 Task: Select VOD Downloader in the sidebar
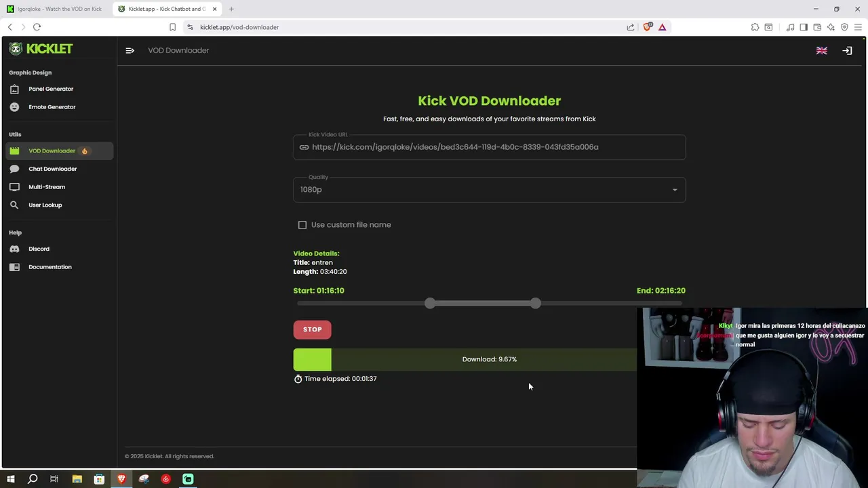pyautogui.click(x=60, y=150)
